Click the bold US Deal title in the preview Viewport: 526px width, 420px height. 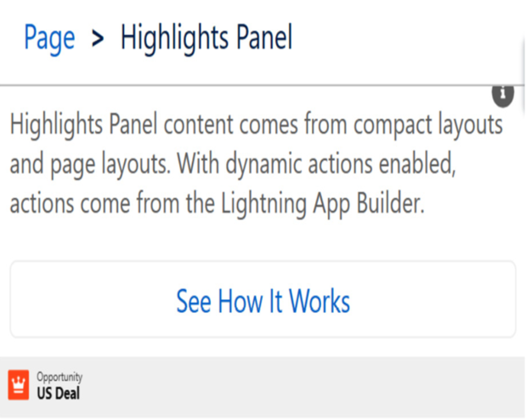click(59, 393)
